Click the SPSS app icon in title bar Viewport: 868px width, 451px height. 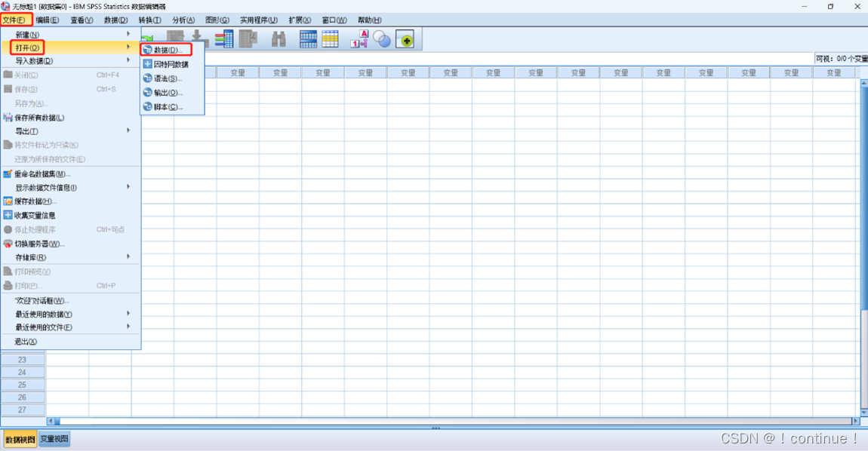coord(5,6)
